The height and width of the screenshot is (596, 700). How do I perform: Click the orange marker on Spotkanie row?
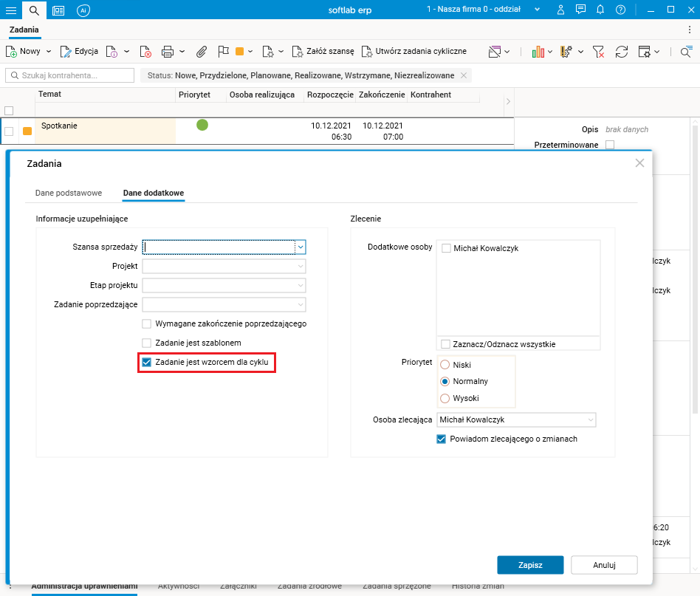coord(27,131)
